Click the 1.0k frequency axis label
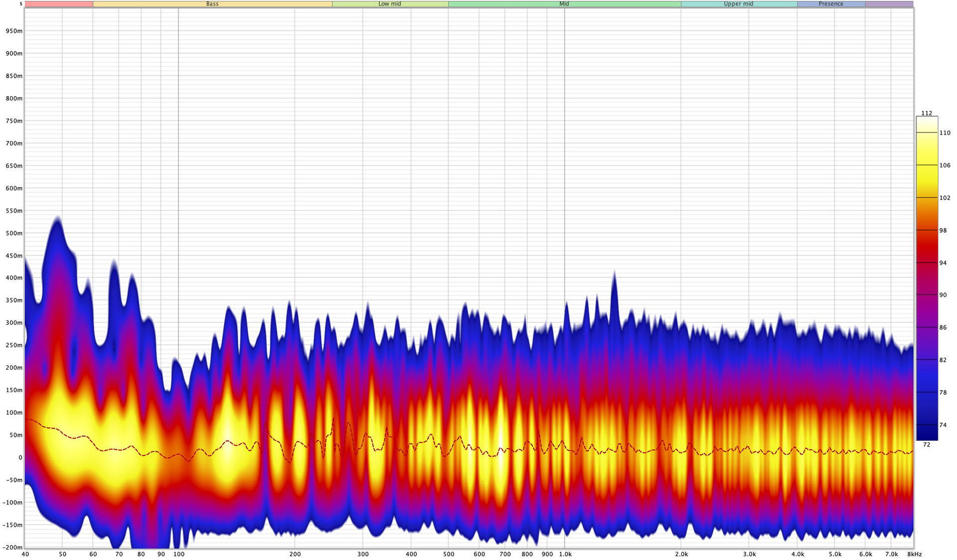Image resolution: width=957 pixels, height=560 pixels. tap(565, 554)
